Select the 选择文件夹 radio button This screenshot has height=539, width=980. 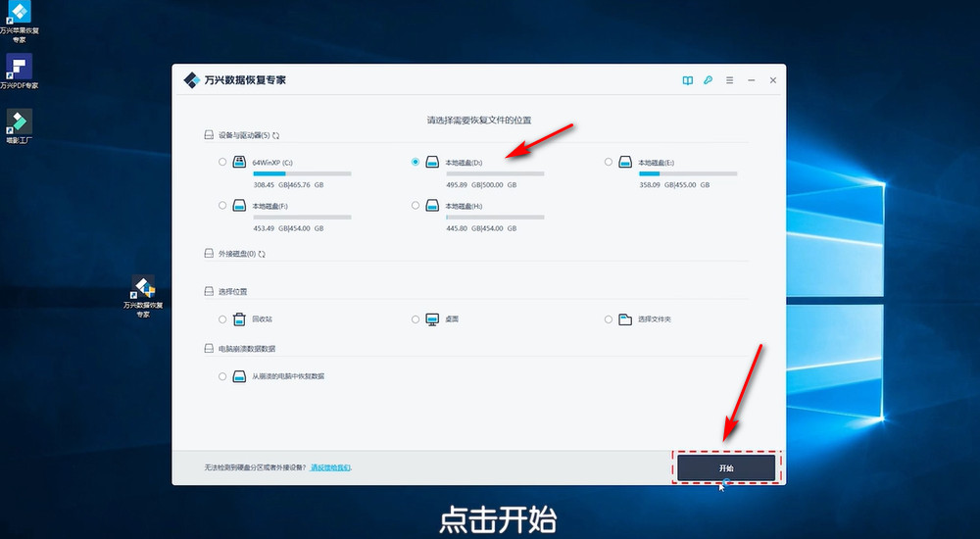(x=609, y=319)
